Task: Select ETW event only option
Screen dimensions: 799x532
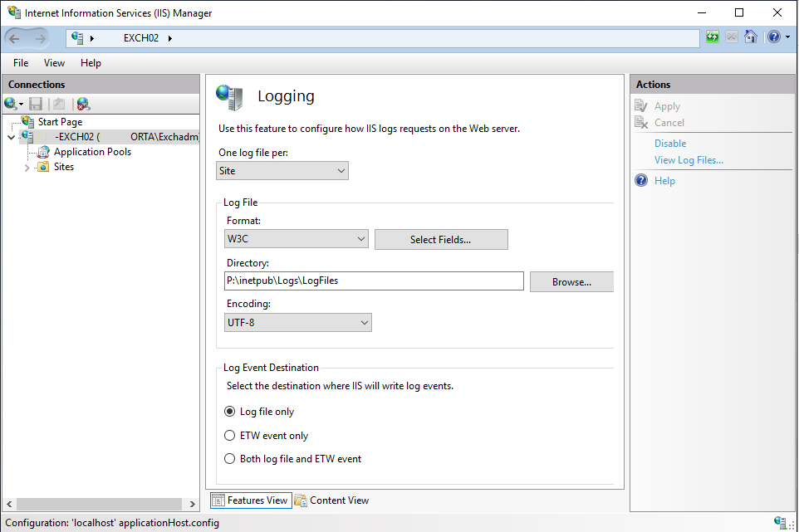Action: (x=266, y=435)
